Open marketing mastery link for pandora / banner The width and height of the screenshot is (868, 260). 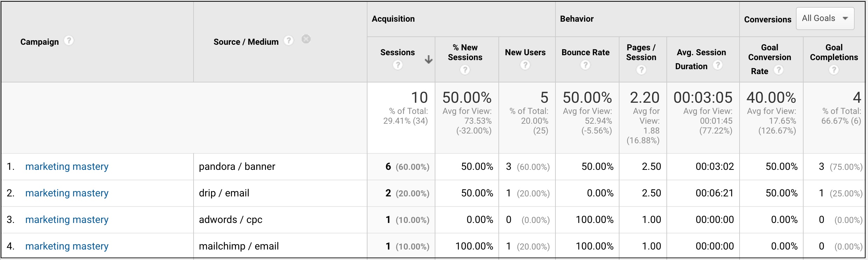pos(67,167)
